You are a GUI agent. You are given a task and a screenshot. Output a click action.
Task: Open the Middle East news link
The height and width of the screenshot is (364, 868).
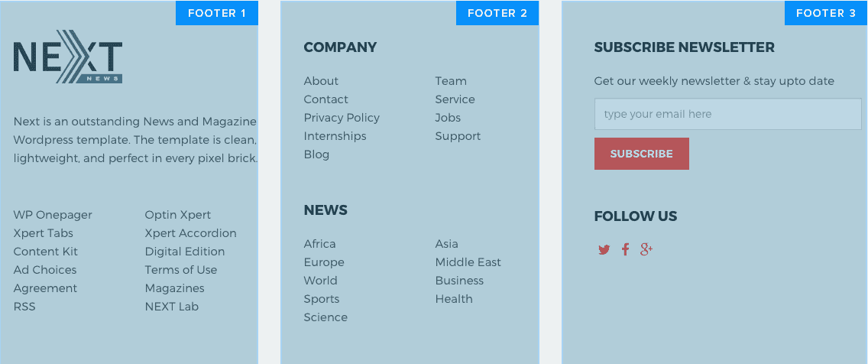click(468, 262)
